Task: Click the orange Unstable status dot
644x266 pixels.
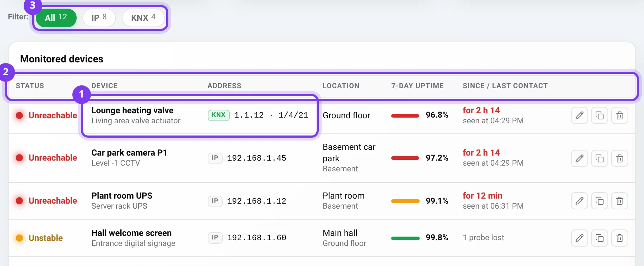Action: (20, 238)
